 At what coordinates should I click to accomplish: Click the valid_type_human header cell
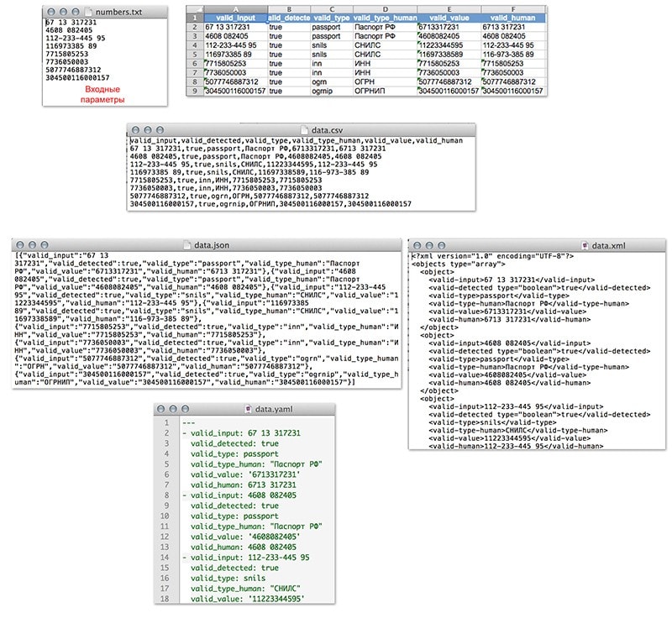point(383,17)
